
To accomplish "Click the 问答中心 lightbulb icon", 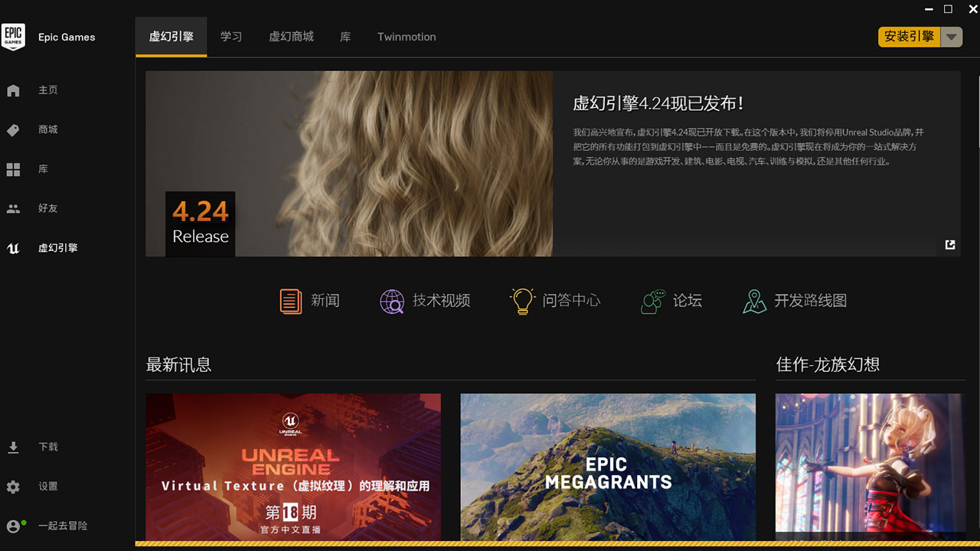I will pyautogui.click(x=523, y=301).
